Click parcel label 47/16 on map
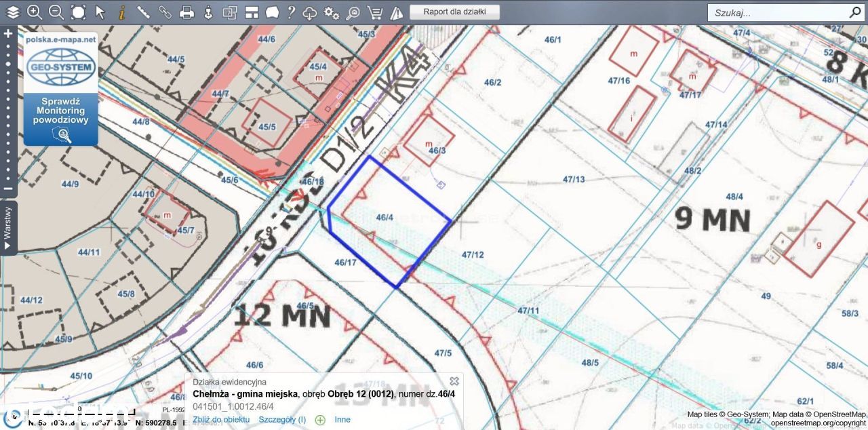Screen dimensions: 868x430 point(619,80)
